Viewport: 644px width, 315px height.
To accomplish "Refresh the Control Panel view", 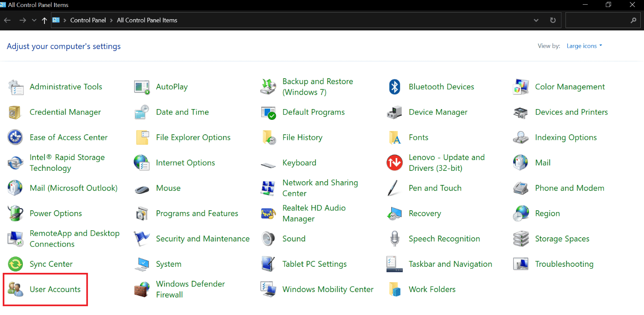I will pyautogui.click(x=553, y=21).
